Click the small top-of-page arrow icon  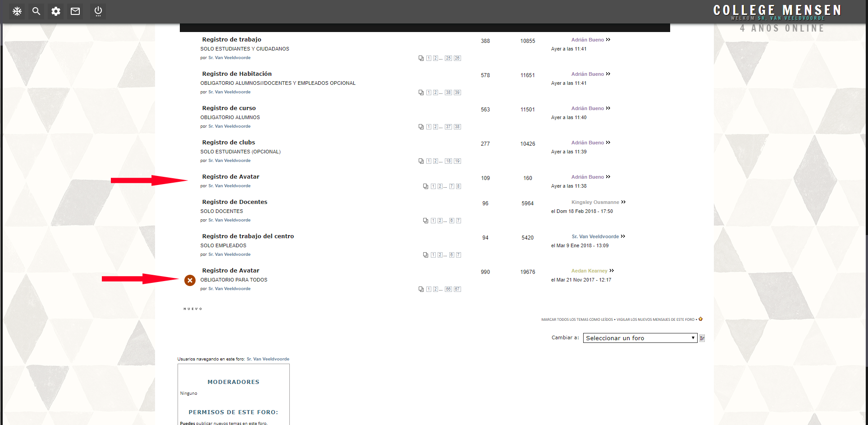click(x=701, y=319)
